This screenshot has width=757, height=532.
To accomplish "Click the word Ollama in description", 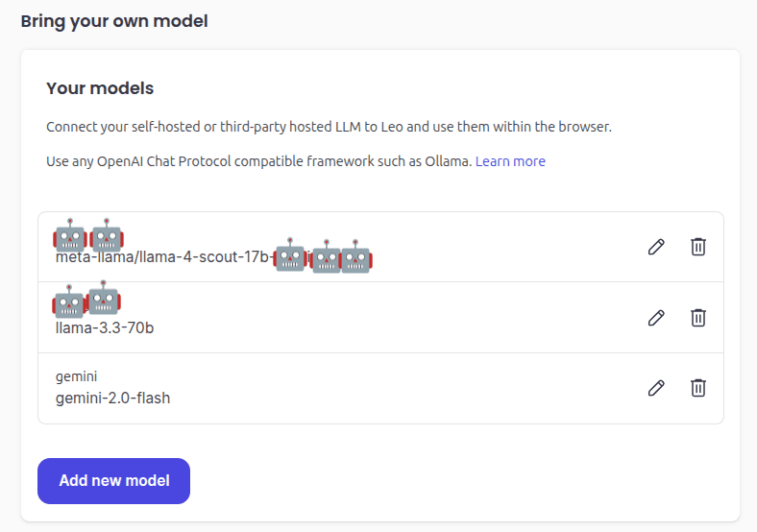I will click(447, 161).
